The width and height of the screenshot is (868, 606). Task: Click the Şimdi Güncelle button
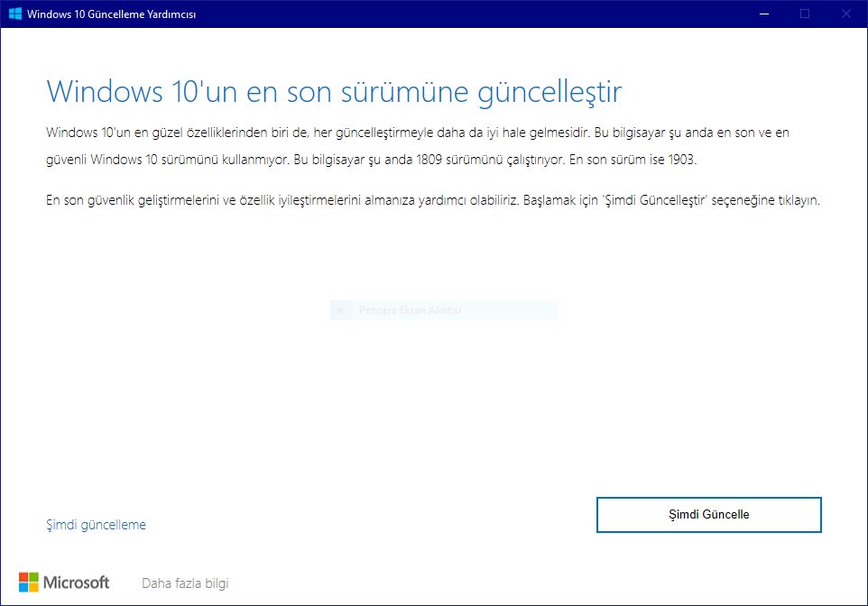pyautogui.click(x=708, y=515)
